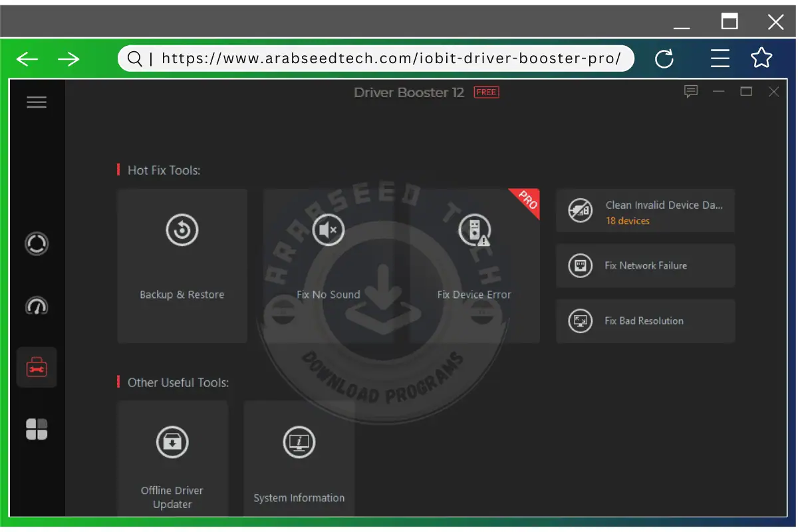Open the Scan section in the sidebar

coord(37,244)
